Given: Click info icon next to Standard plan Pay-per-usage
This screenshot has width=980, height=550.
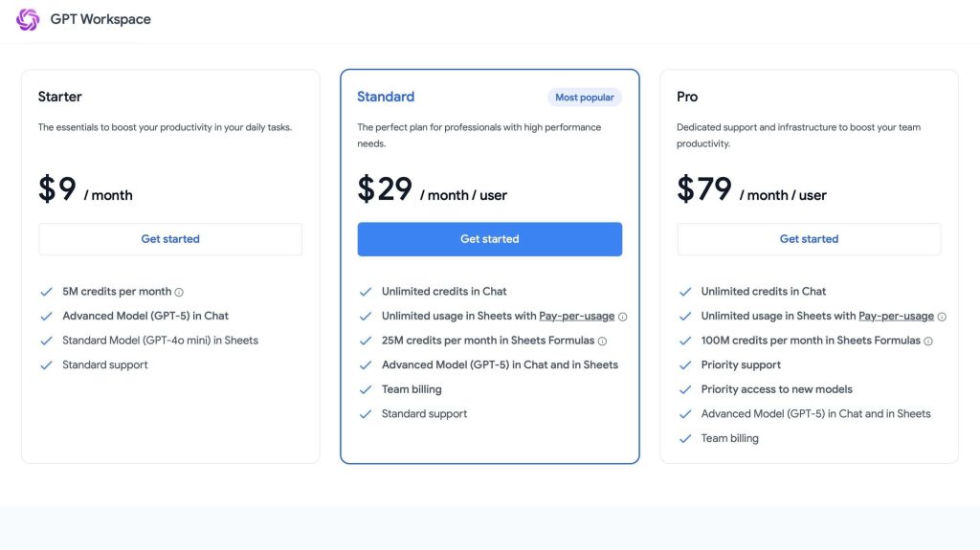Looking at the screenshot, I should tap(623, 317).
